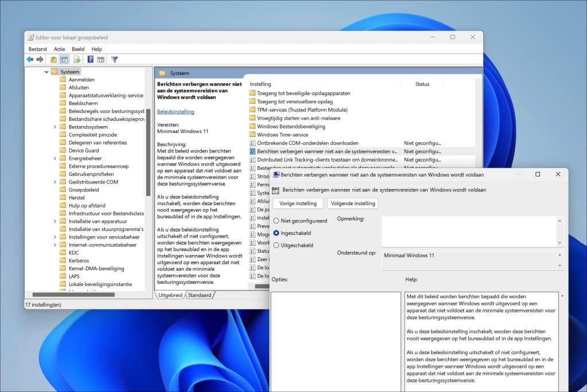Expand the Instellingen voor servicebeheer node

(54, 237)
